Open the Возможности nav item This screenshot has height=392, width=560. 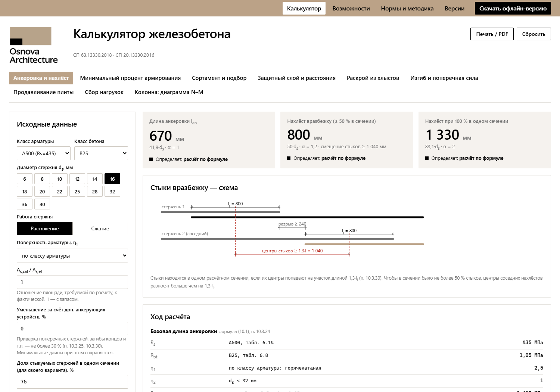click(351, 8)
